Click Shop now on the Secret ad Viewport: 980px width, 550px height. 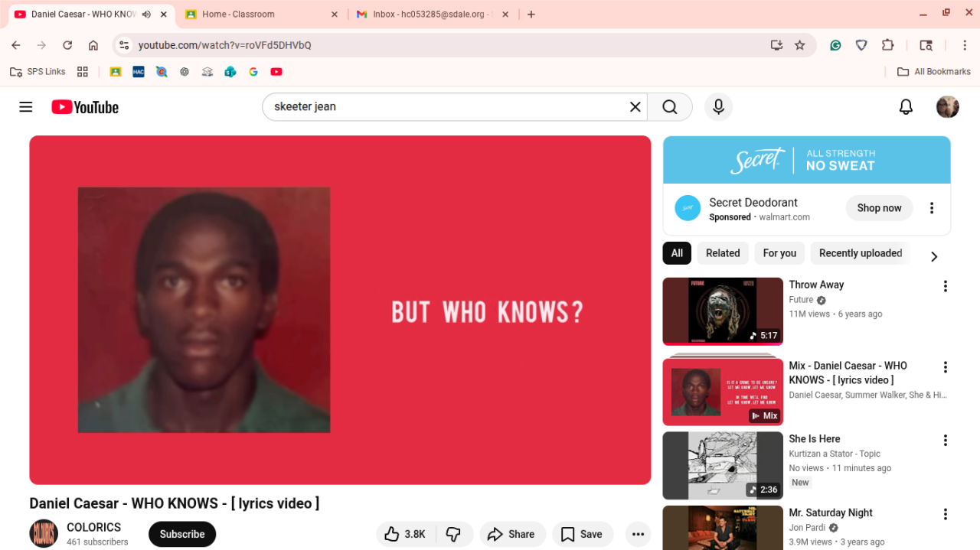[879, 208]
